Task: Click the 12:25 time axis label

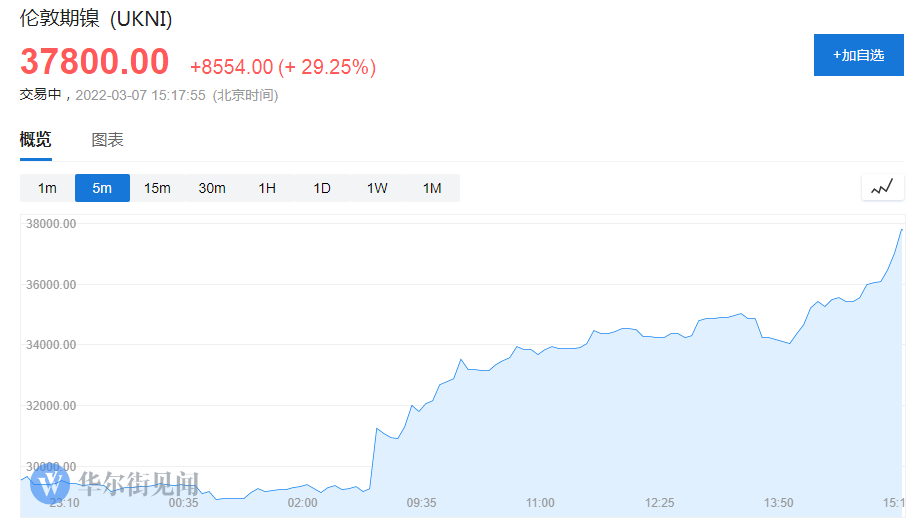Action: (x=659, y=502)
